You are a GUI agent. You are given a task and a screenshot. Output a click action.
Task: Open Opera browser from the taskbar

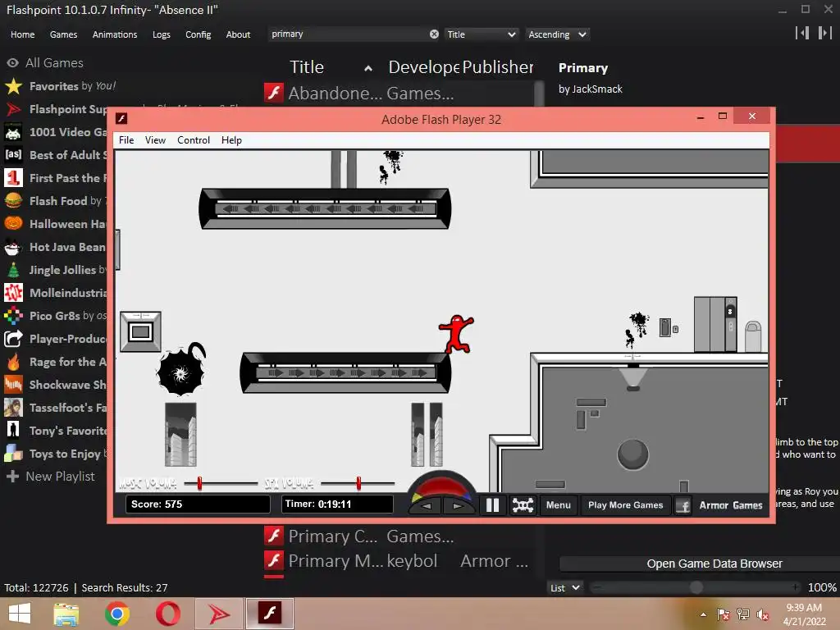(x=167, y=614)
